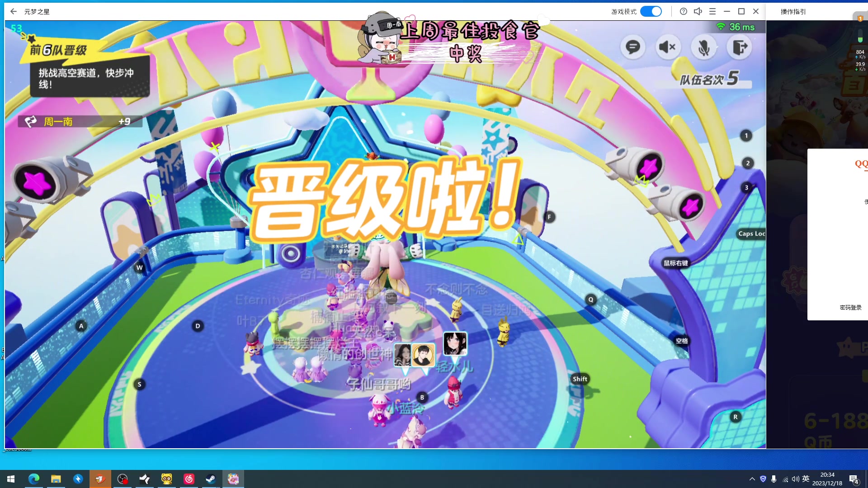Image resolution: width=868 pixels, height=488 pixels.
Task: Click the blue lightning taskbar app icon
Action: [78, 479]
